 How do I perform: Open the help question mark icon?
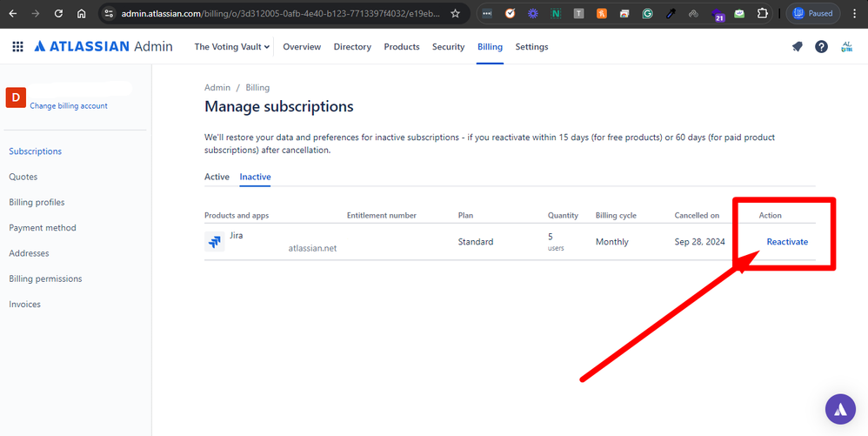click(x=821, y=46)
